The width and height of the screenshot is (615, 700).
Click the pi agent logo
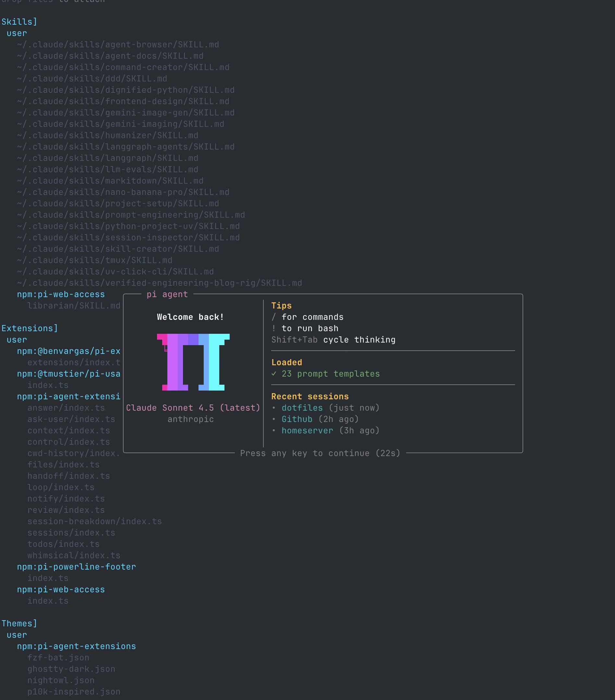193,362
